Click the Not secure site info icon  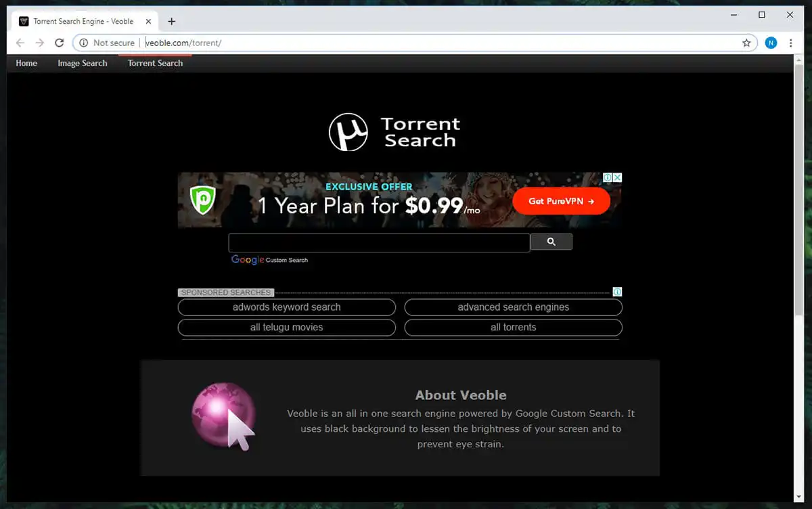coord(83,43)
